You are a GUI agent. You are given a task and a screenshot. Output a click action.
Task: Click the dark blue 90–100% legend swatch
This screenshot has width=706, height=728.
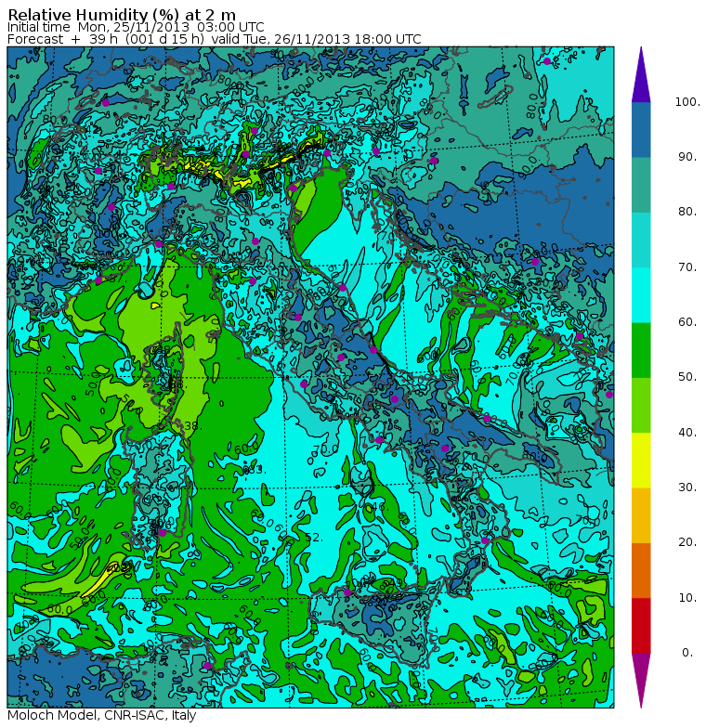[641, 130]
